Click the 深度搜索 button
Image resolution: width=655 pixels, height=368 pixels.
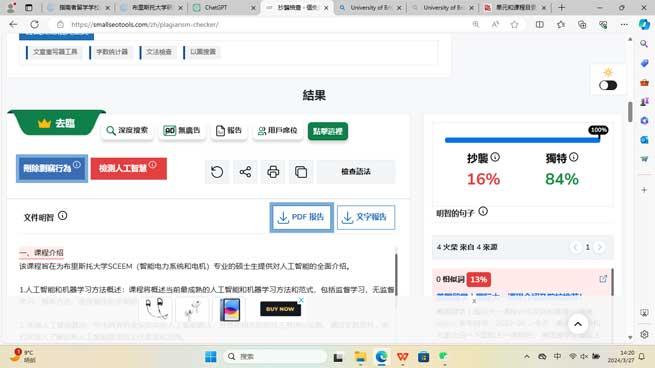[127, 131]
